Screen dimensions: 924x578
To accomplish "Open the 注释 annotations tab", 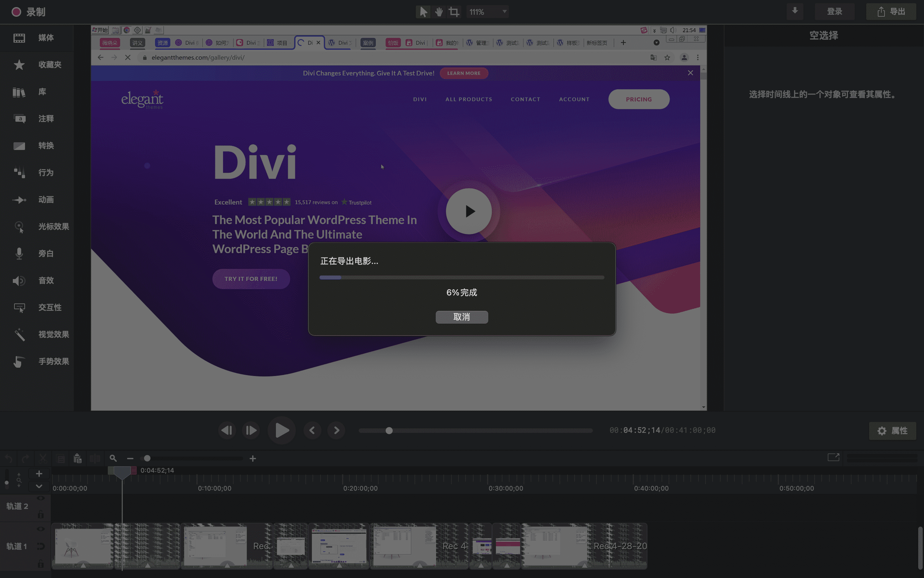I will [x=37, y=118].
